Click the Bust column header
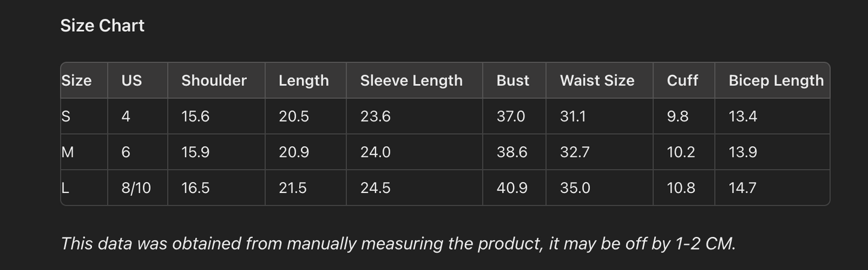Screen dimensions: 868x270 click(x=512, y=81)
